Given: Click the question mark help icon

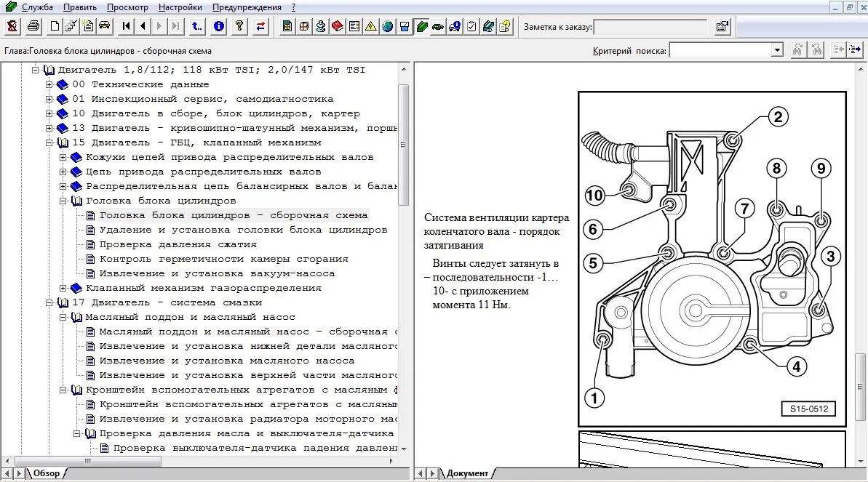Looking at the screenshot, I should click(x=239, y=26).
